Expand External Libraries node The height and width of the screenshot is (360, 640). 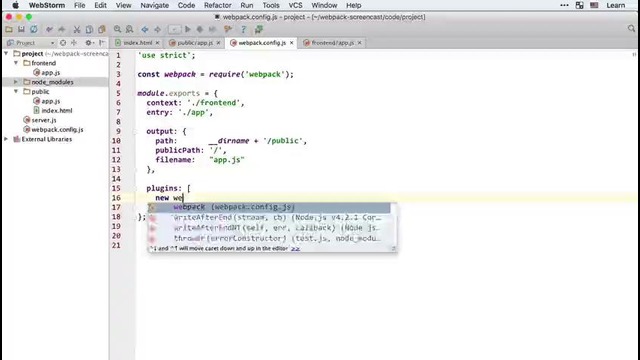click(6, 139)
